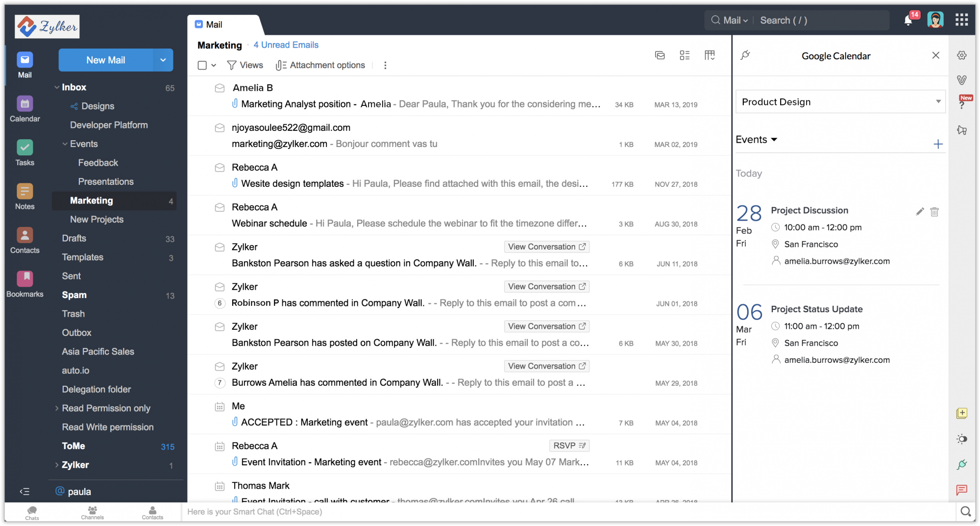Screen dimensions: 980x526
Task: Open the help question mark icon
Action: coord(962,105)
